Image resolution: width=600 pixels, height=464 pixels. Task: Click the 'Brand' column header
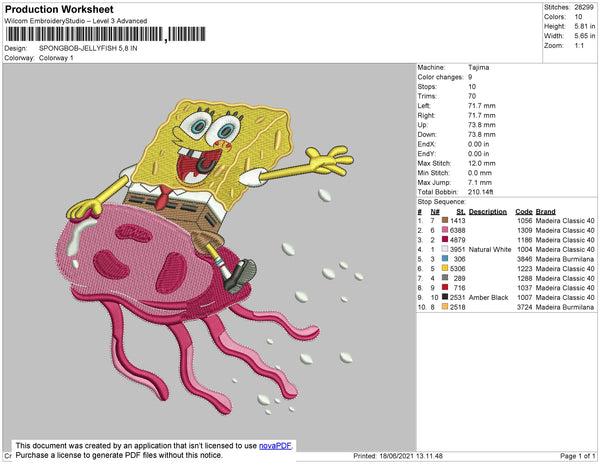546,212
